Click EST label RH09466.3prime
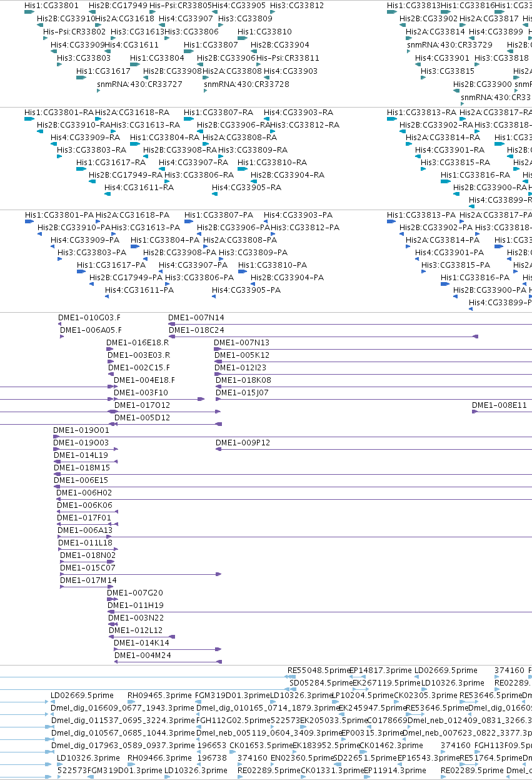Viewport: 532px width, 780px height. pyautogui.click(x=159, y=758)
